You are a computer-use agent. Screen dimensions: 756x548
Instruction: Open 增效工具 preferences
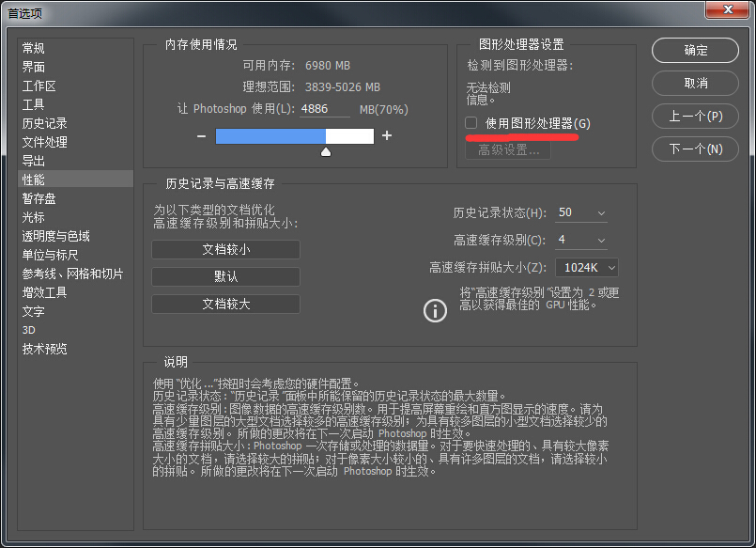click(75, 292)
